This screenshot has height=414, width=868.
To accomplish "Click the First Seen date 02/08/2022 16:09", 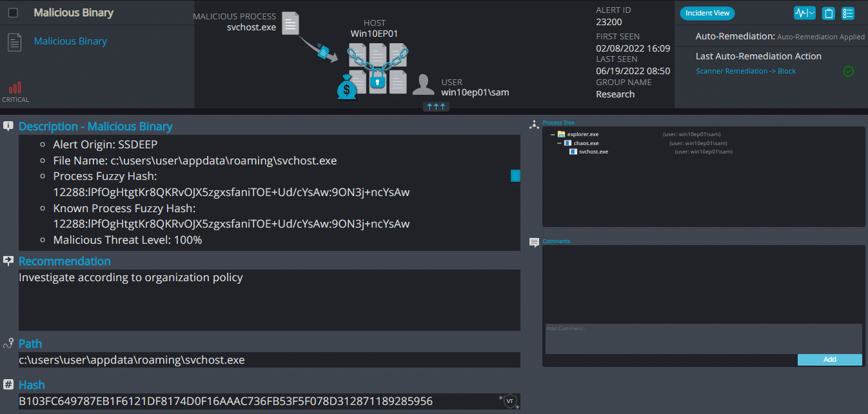I will point(633,48).
